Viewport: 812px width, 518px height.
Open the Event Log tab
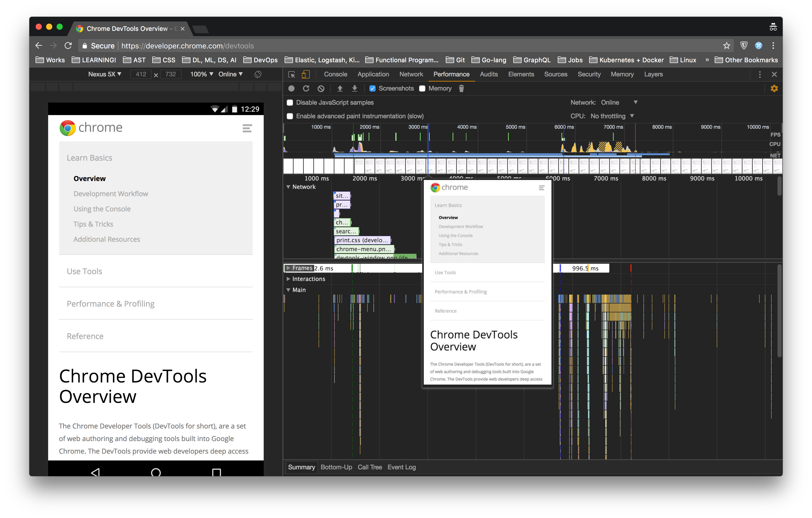tap(402, 467)
